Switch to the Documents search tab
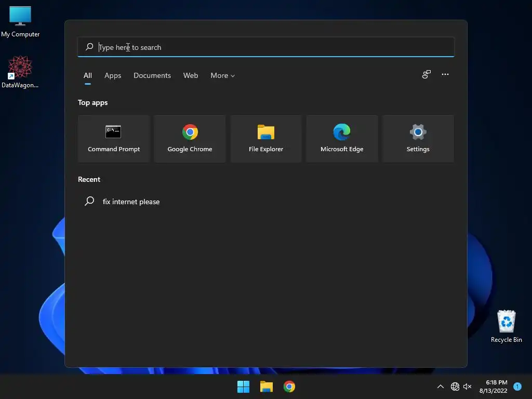The height and width of the screenshot is (399, 532). pos(152,75)
